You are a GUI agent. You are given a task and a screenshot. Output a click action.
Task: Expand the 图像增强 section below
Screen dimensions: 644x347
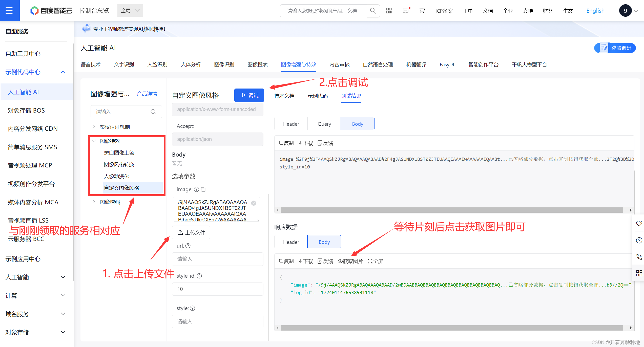(94, 201)
